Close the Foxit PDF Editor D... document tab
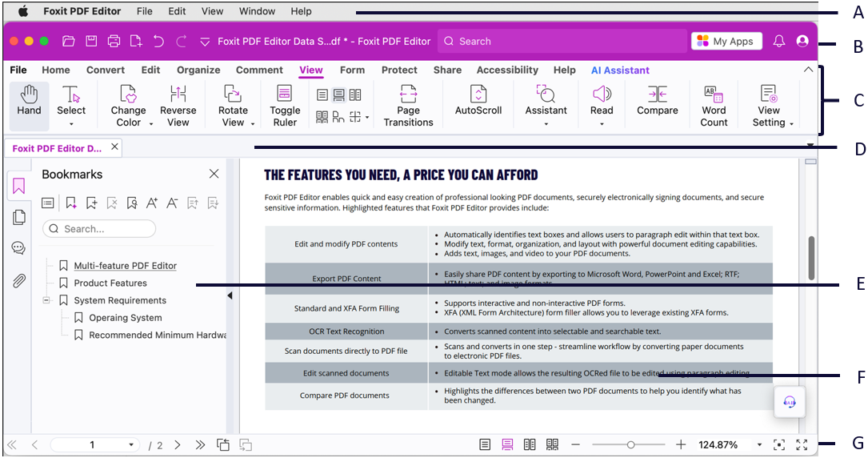 pos(114,147)
